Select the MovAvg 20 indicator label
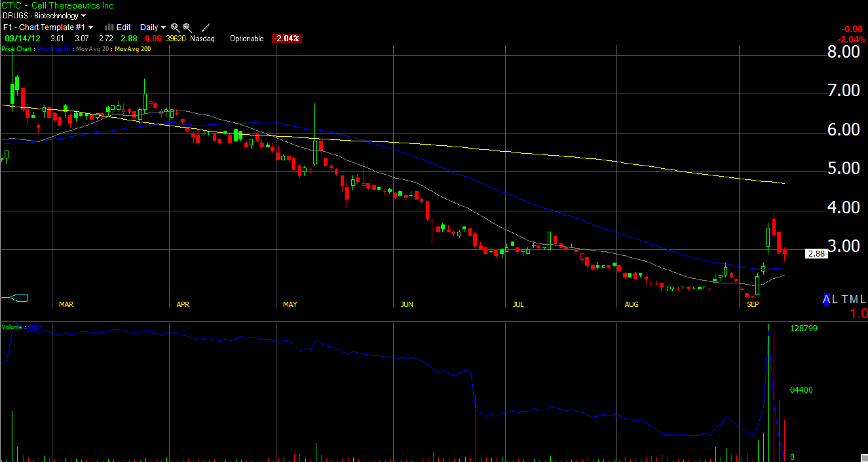868x462 pixels. (93, 48)
